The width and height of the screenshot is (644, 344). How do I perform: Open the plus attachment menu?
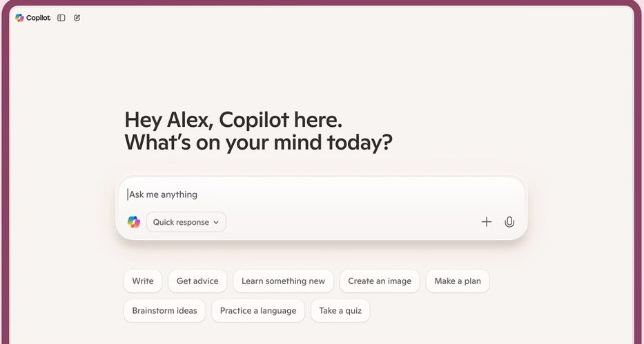click(487, 222)
